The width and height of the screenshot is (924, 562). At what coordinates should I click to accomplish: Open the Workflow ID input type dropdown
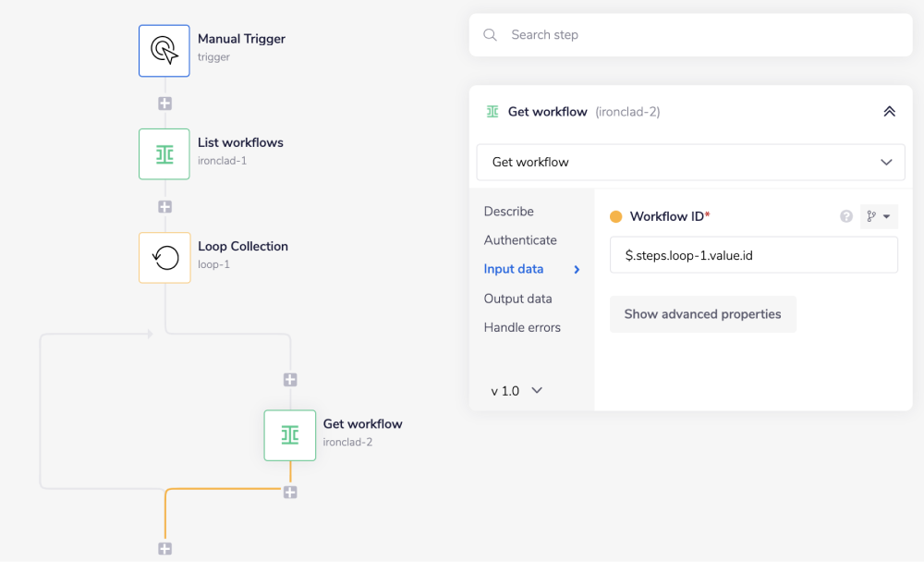pos(879,216)
